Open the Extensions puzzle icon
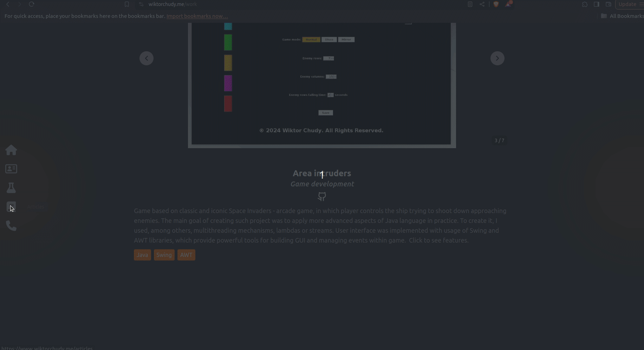 click(x=585, y=4)
